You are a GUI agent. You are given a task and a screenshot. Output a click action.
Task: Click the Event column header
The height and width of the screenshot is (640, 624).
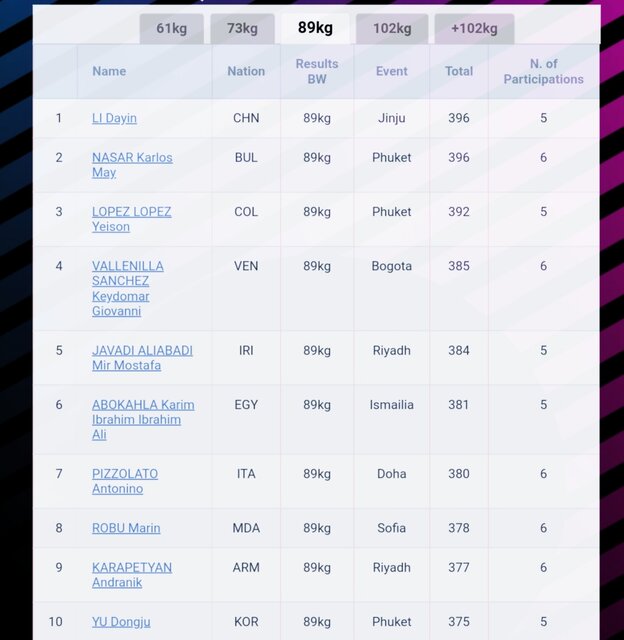click(x=392, y=71)
